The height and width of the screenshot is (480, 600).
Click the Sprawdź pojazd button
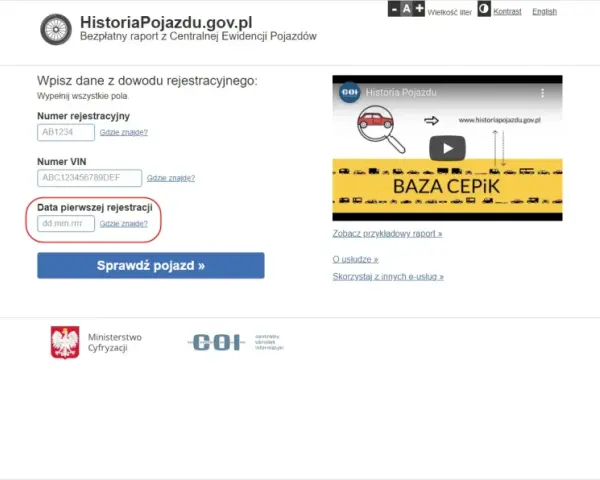pos(151,265)
